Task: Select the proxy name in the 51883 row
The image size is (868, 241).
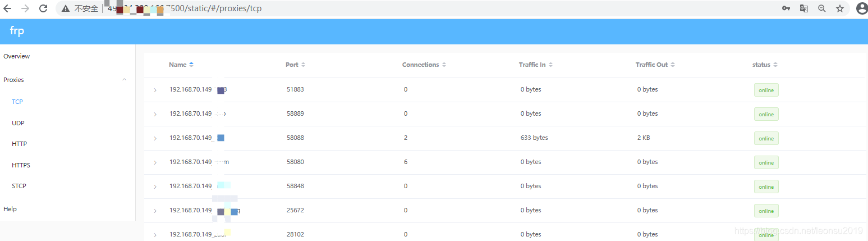Action: [x=198, y=89]
